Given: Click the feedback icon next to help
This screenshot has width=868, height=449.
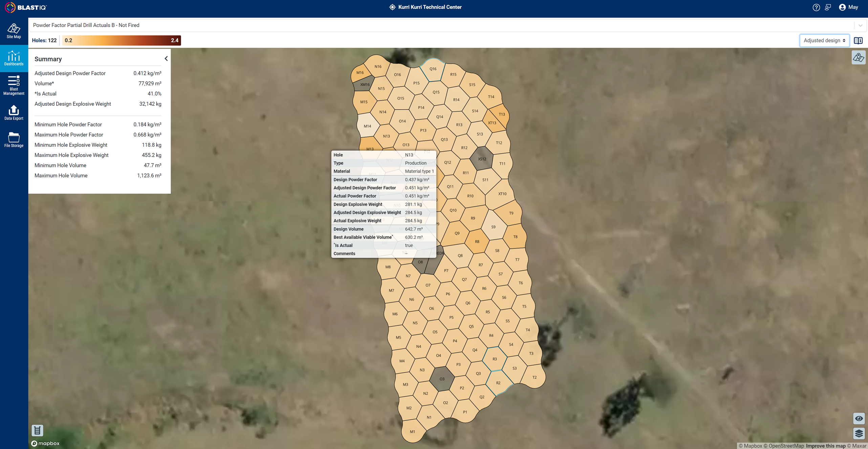Looking at the screenshot, I should coord(828,7).
